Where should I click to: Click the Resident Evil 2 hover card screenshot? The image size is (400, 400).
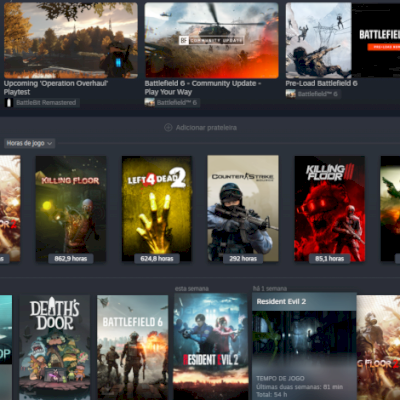[x=304, y=333]
